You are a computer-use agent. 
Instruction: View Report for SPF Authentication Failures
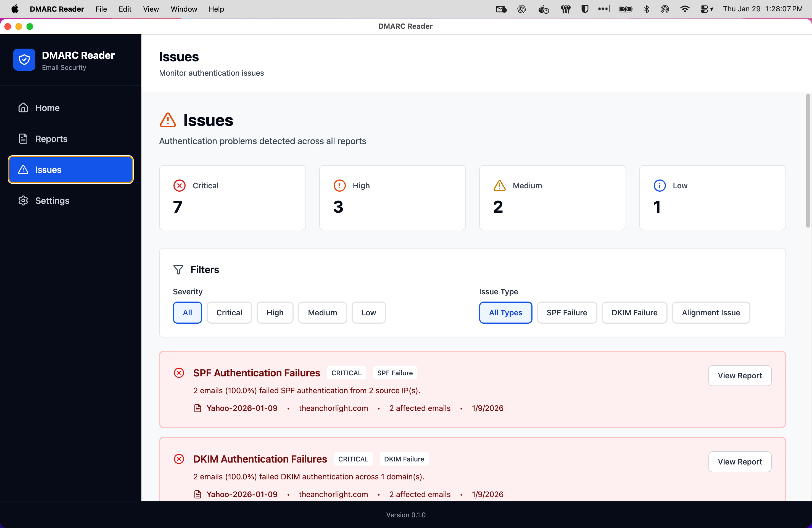coord(740,375)
